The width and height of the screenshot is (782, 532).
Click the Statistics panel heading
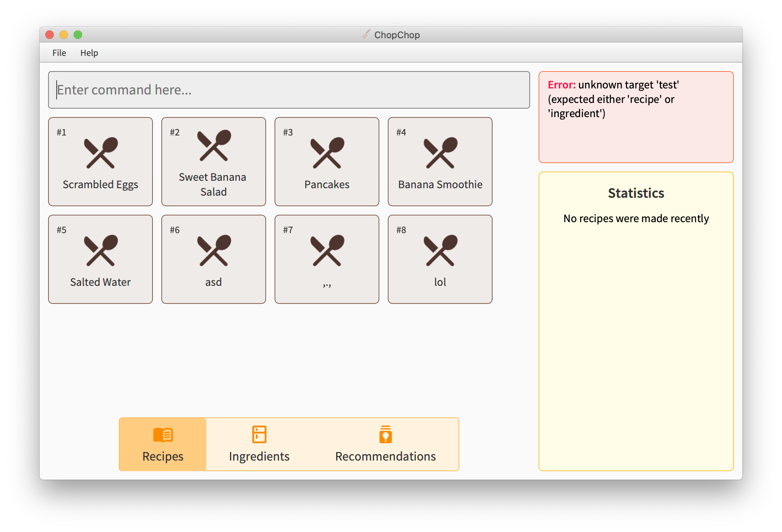click(x=636, y=193)
